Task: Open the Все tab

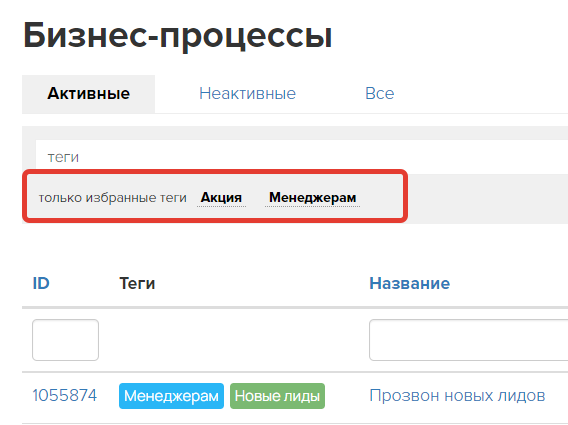Action: pos(379,94)
